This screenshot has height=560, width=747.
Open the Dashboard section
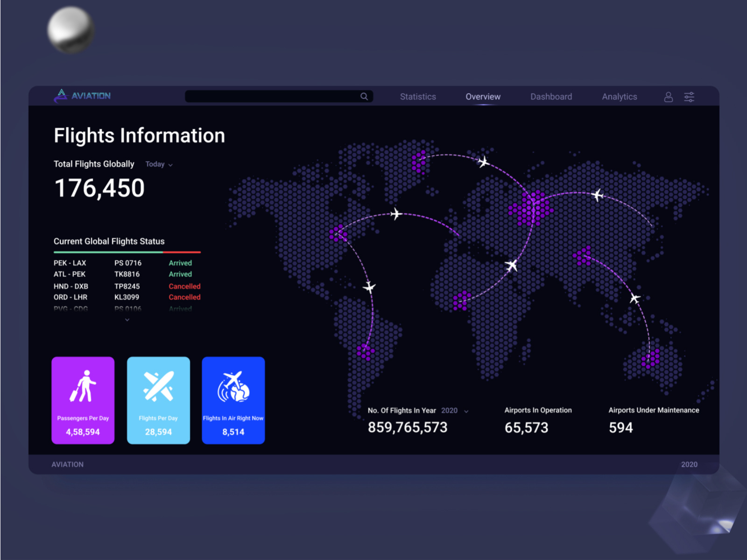point(551,97)
